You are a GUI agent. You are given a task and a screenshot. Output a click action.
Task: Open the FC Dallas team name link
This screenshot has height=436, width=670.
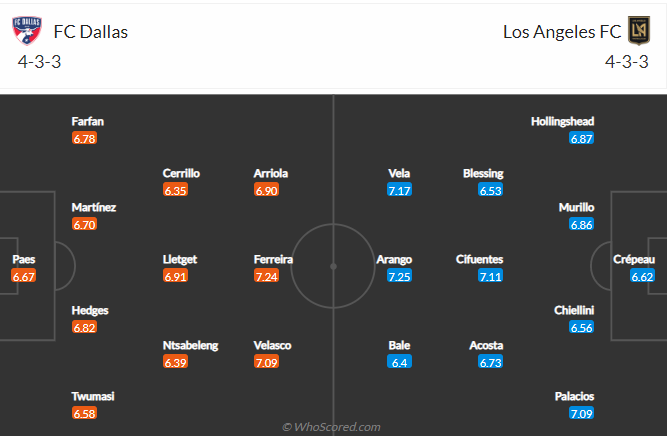click(x=91, y=32)
